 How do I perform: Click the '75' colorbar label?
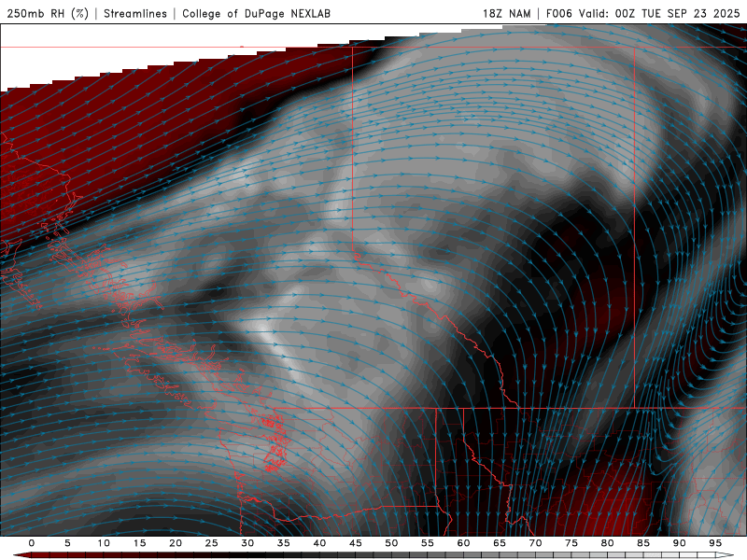571,543
